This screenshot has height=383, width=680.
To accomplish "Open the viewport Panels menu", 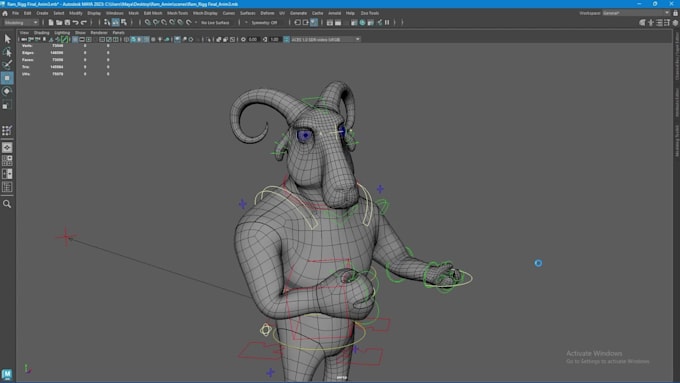I will (x=118, y=33).
